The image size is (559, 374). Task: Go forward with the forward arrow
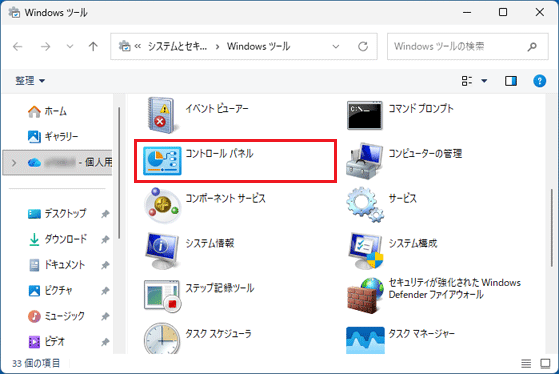[x=45, y=46]
